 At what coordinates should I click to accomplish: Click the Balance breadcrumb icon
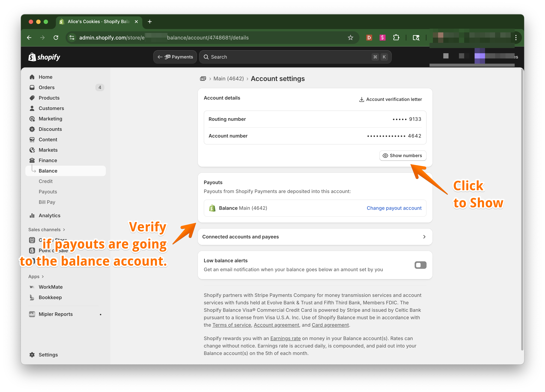click(203, 79)
